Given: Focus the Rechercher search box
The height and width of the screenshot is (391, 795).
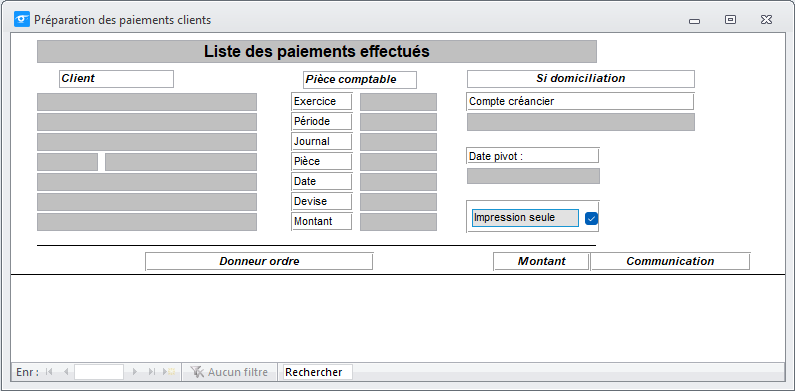Looking at the screenshot, I should coord(317,372).
